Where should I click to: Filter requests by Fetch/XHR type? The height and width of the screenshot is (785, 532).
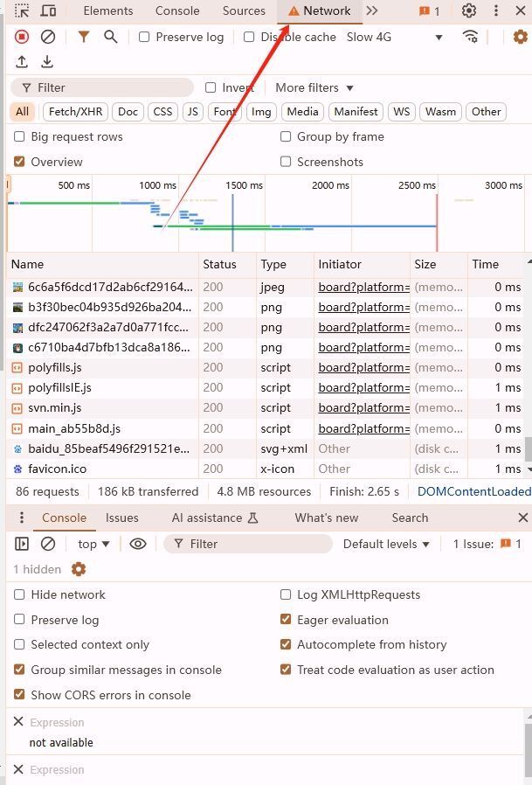point(75,112)
